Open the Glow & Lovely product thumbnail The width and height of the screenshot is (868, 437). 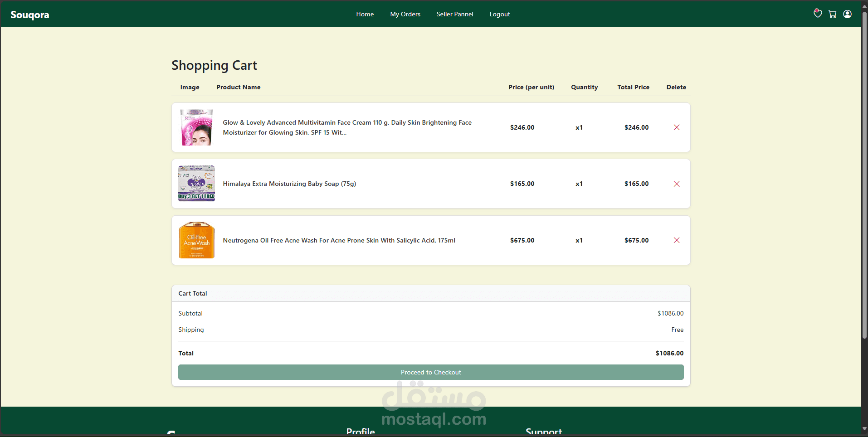tap(196, 127)
